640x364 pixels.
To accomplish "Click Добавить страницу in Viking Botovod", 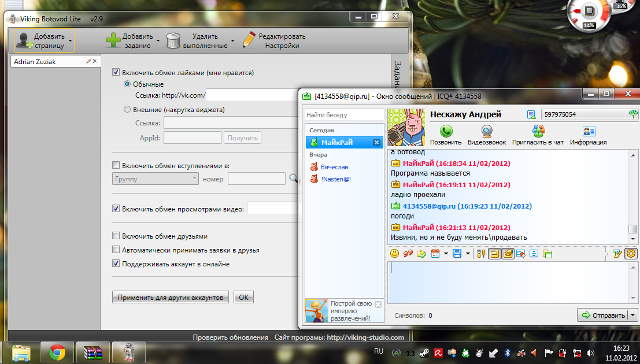I will pos(40,41).
